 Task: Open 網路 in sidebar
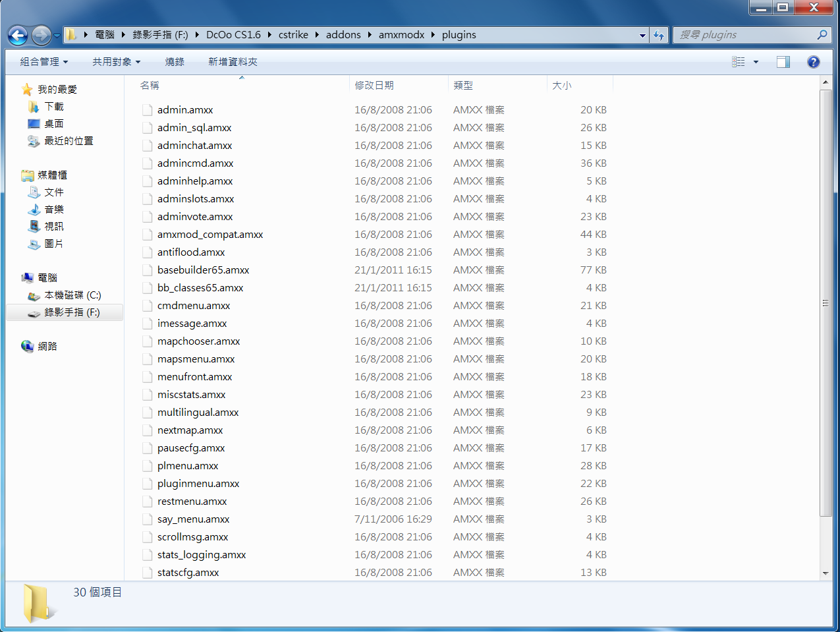coord(47,347)
